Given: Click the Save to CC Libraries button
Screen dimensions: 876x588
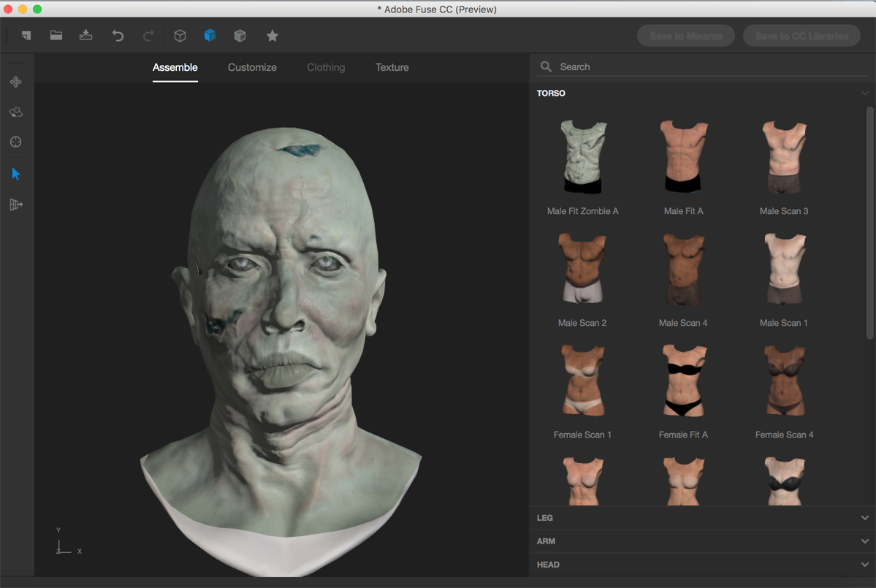Looking at the screenshot, I should [x=801, y=36].
